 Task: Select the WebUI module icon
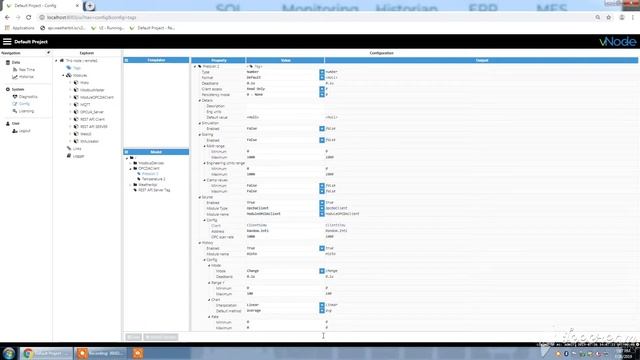pyautogui.click(x=76, y=134)
